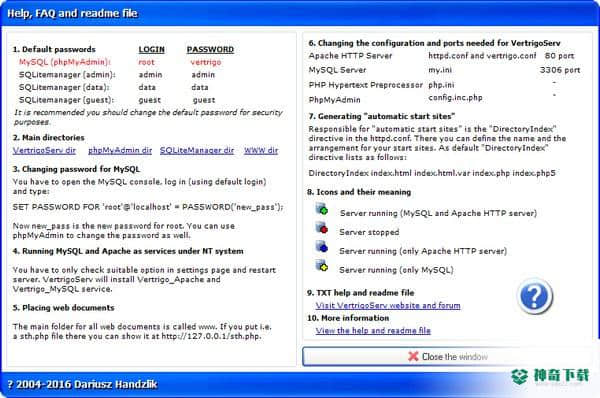
Task: Click 'Server running (only Apache HTTP server)' text
Action: coord(423,251)
